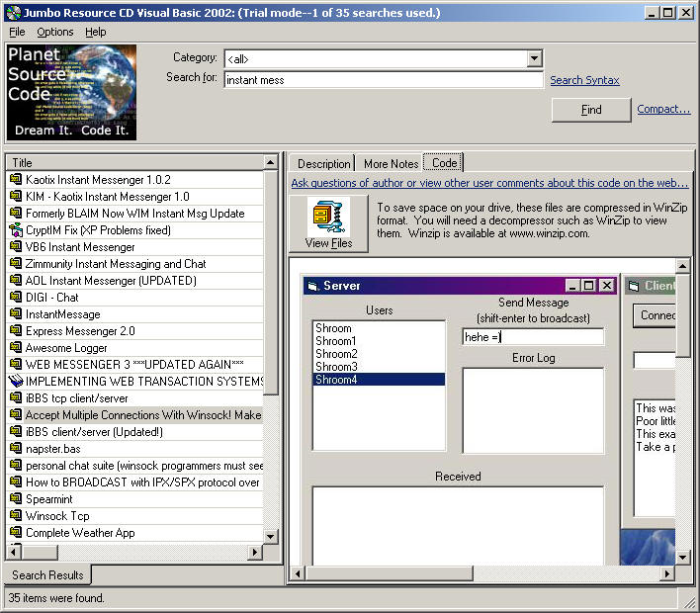Viewport: 700px width, 613px height.
Task: Select Shroom4 in the Users list
Action: point(379,380)
